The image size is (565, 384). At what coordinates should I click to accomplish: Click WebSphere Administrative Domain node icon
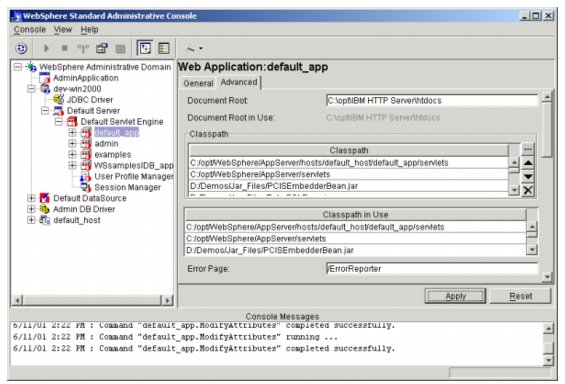coord(31,67)
